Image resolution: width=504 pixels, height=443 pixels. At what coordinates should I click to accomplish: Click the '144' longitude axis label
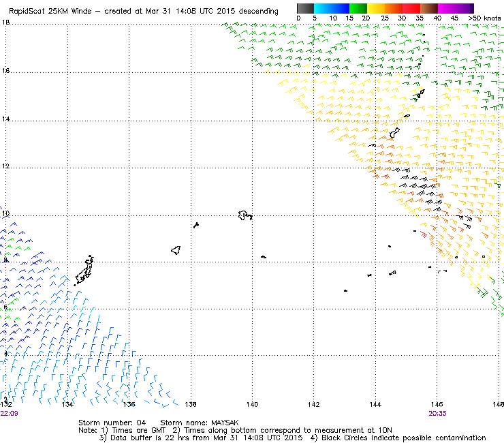375,404
